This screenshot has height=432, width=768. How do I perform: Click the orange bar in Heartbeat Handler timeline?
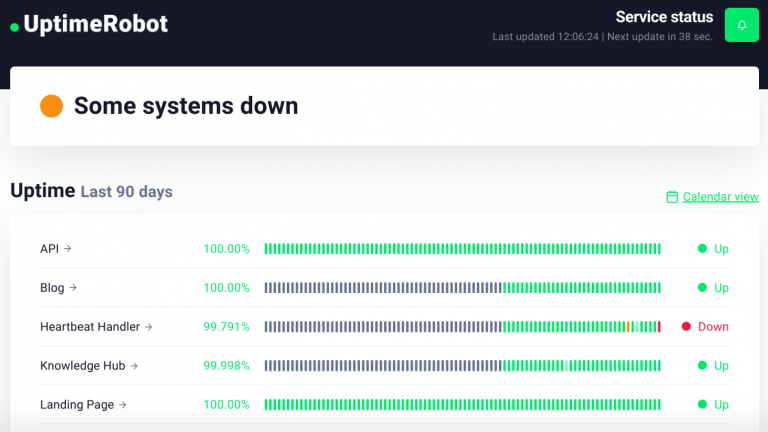tap(628, 327)
